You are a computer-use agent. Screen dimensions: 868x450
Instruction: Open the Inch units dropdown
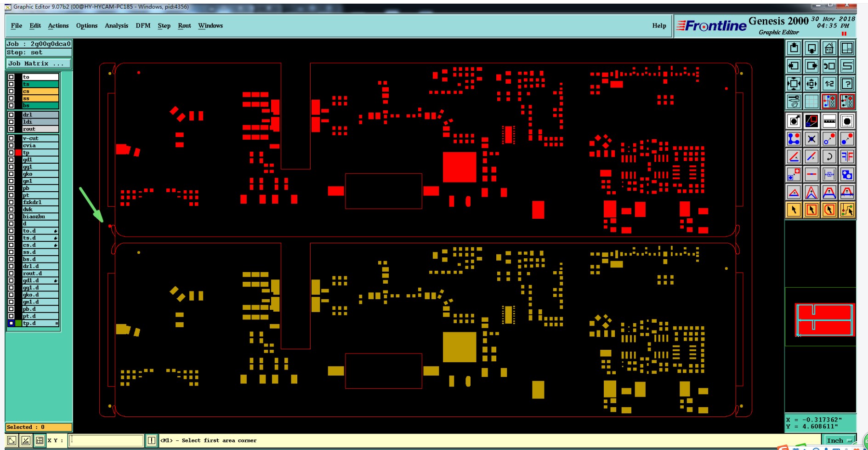839,440
